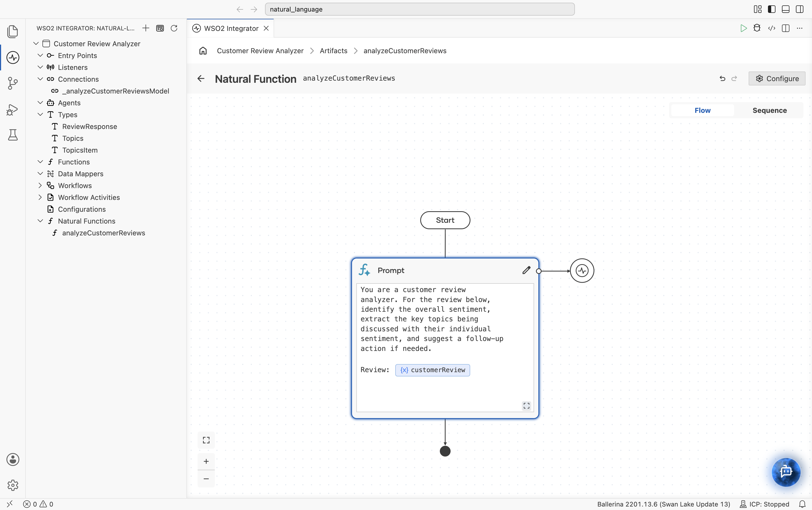
Task: Zoom out the flow canvas
Action: [206, 479]
